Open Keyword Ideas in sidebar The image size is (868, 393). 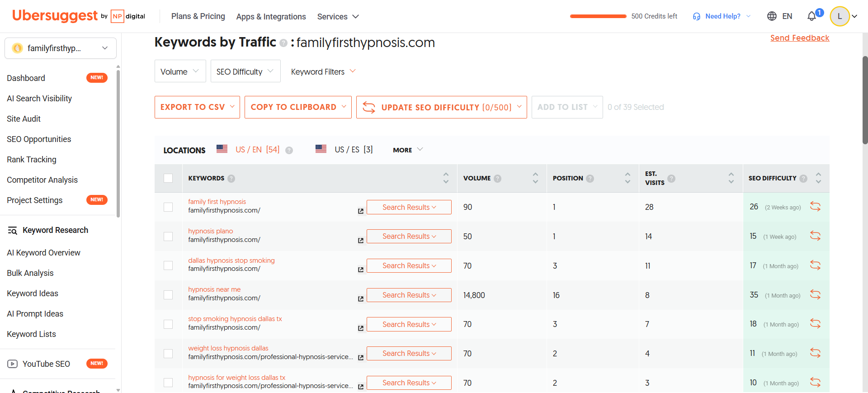[33, 294]
